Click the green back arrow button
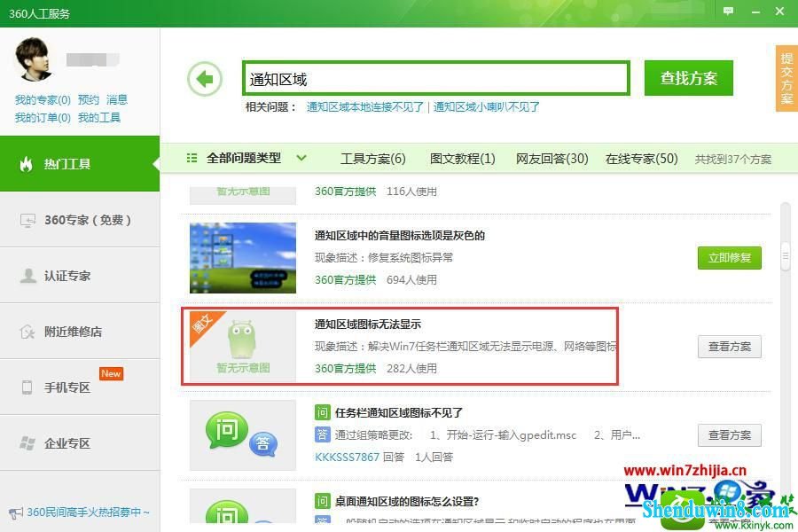Image resolution: width=798 pixels, height=532 pixels. tap(205, 79)
